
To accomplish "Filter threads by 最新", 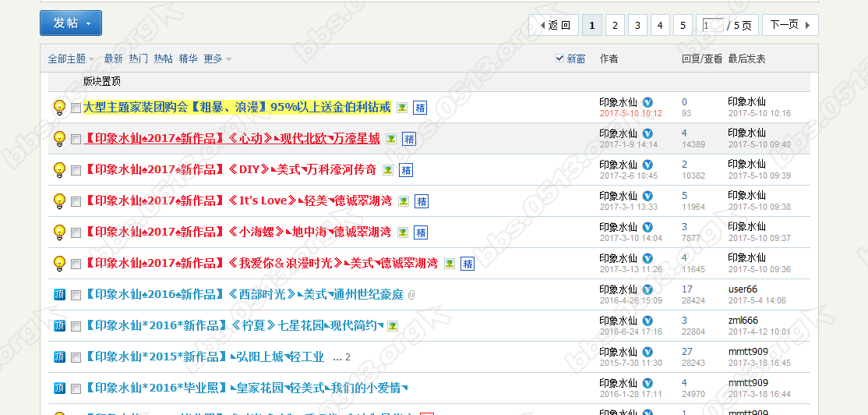I will click(x=114, y=59).
